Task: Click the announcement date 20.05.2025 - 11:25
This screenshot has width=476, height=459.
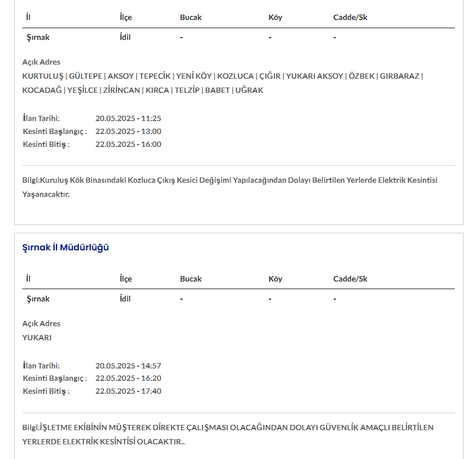Action: (x=128, y=118)
